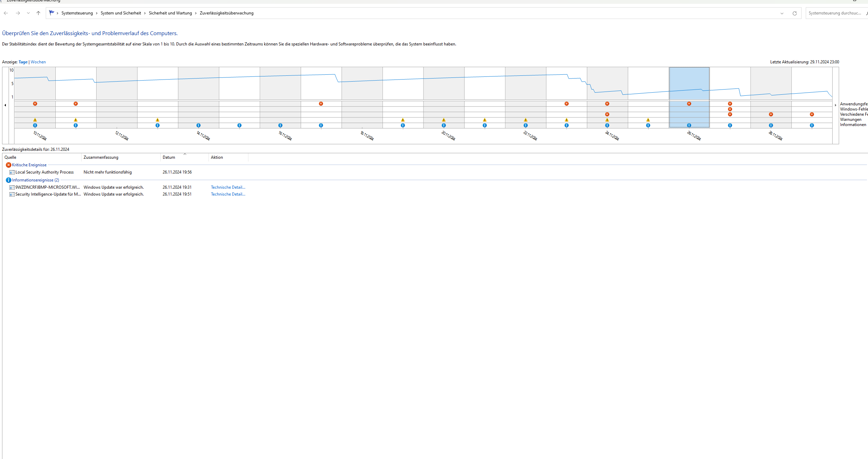Click the Refresh address bar icon
Image resolution: width=868 pixels, height=459 pixels.
click(x=794, y=13)
